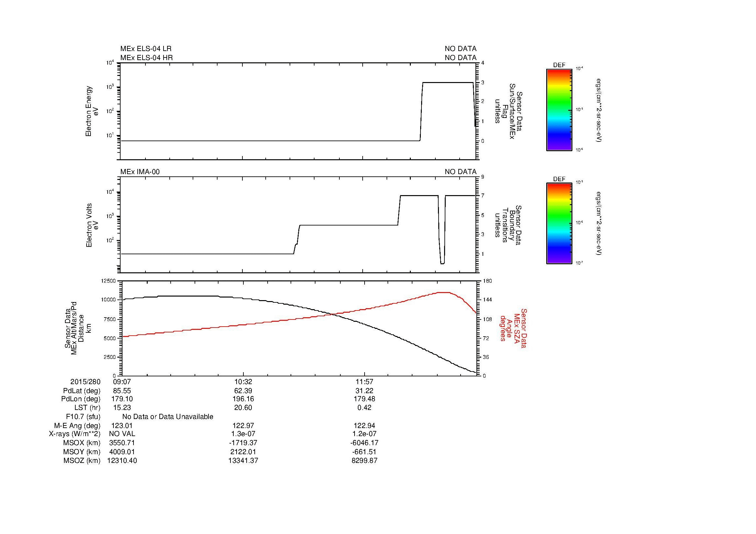
Task: Click the 'X-rays (W/m**2)' row label
Action: (x=74, y=434)
